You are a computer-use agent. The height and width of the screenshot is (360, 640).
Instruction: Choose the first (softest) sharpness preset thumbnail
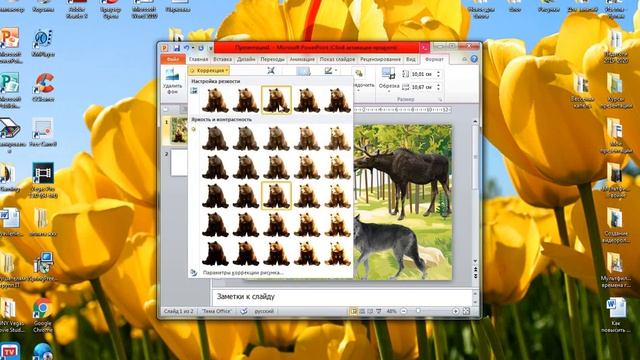click(215, 100)
